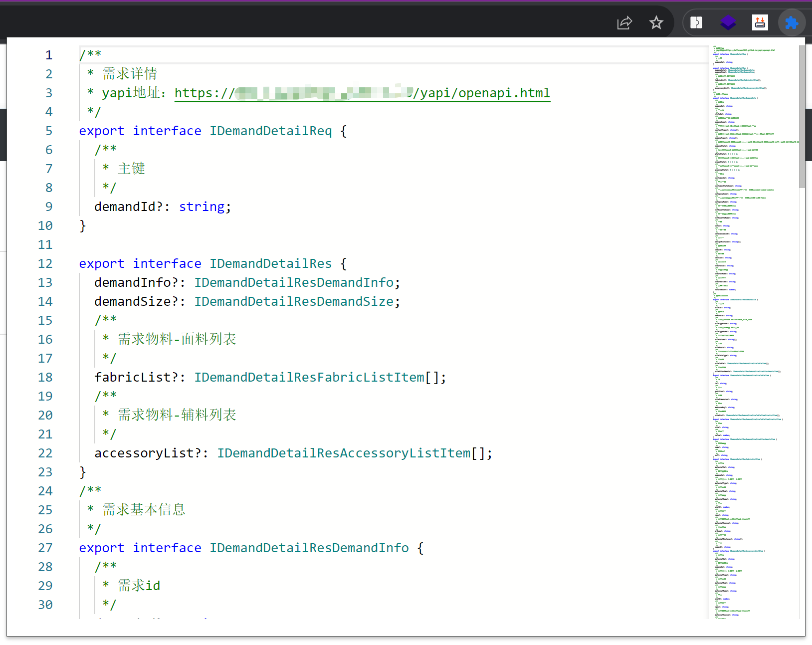This screenshot has height=645, width=812.
Task: Open the blue puzzle-piece extensions menu
Action: 792,22
